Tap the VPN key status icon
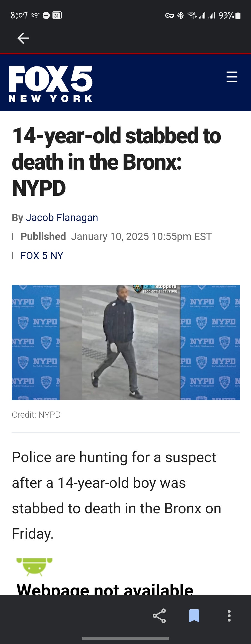Screen dimensions: 251x644 [x=170, y=16]
